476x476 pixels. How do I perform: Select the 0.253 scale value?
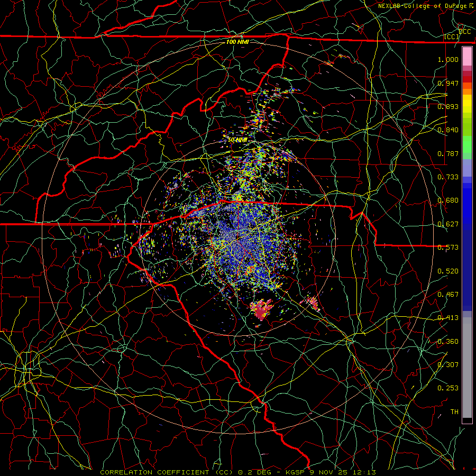pyautogui.click(x=448, y=388)
